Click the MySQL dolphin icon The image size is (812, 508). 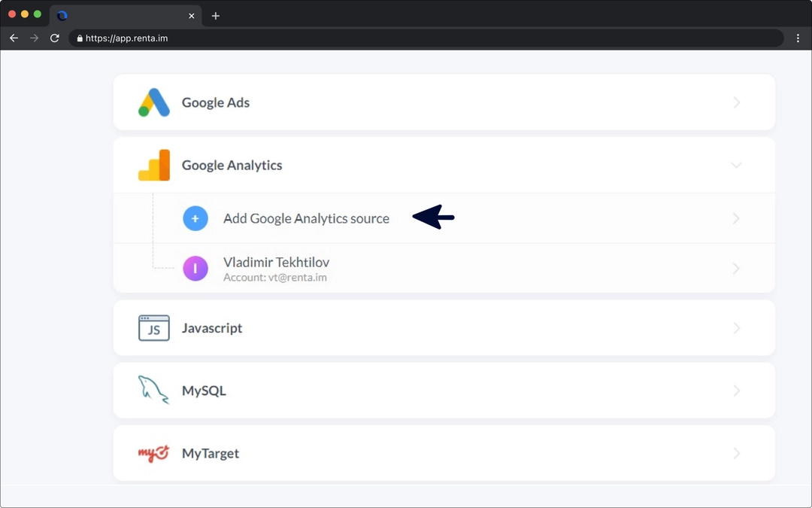pyautogui.click(x=153, y=390)
